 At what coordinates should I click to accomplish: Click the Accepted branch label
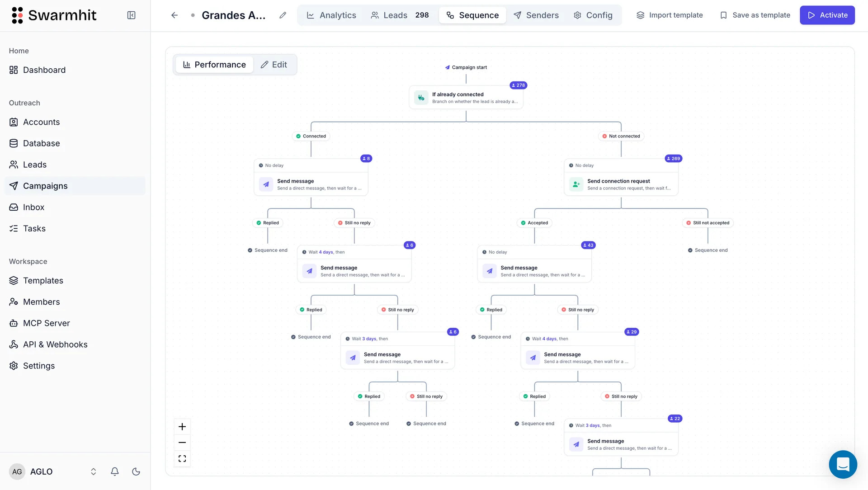[534, 223]
